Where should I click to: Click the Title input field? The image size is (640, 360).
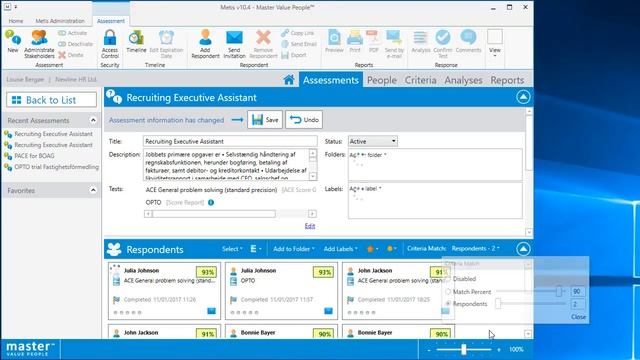click(x=230, y=141)
